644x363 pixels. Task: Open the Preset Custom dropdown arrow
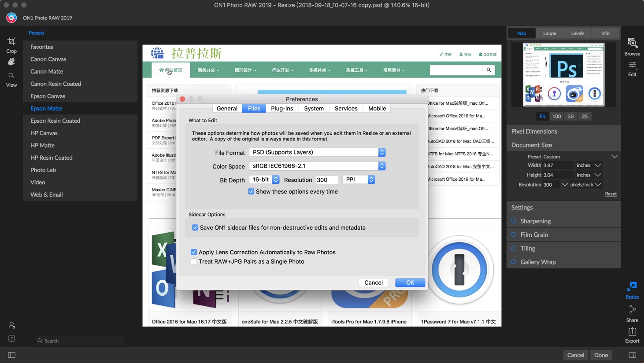point(614,157)
